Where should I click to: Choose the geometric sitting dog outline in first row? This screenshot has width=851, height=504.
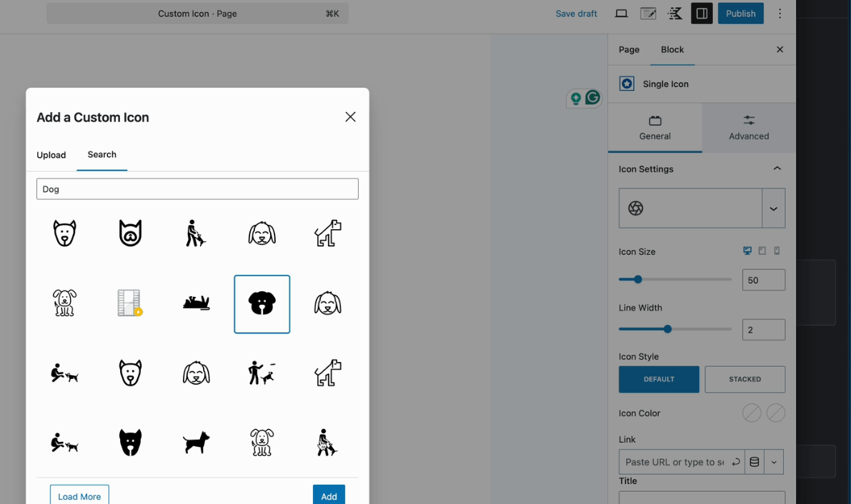click(x=328, y=233)
